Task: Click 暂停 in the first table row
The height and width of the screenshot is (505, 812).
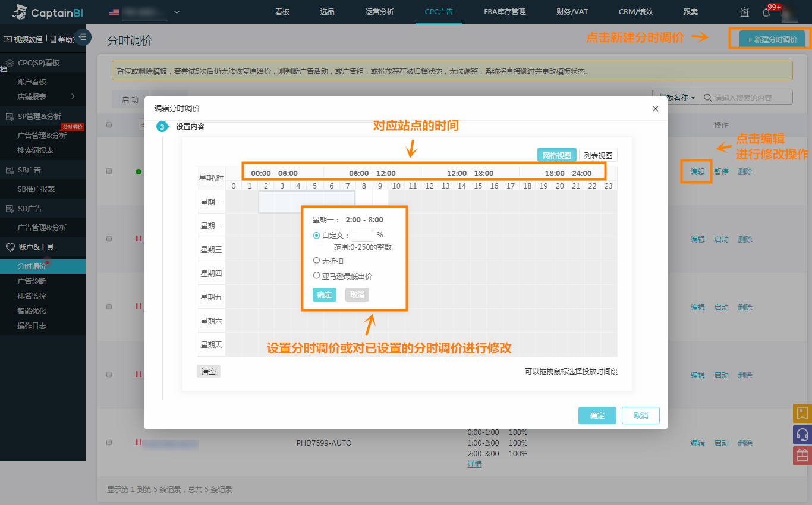Action: click(721, 172)
